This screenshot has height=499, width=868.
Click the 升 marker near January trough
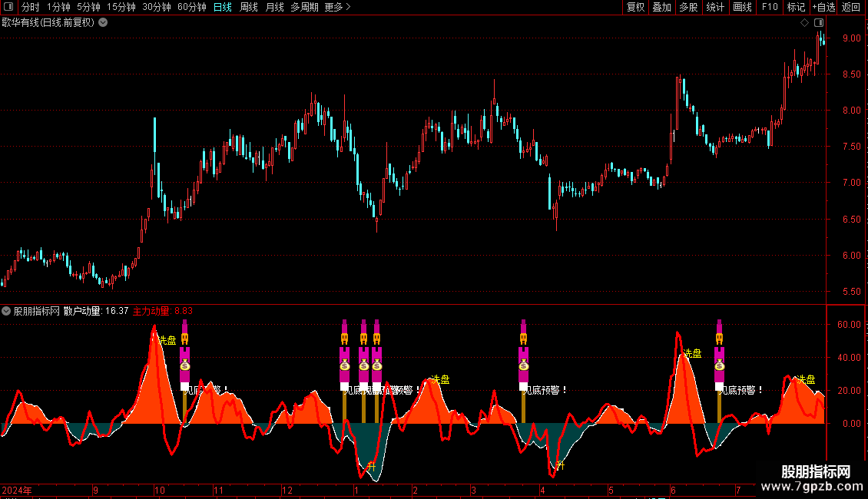[x=372, y=467]
